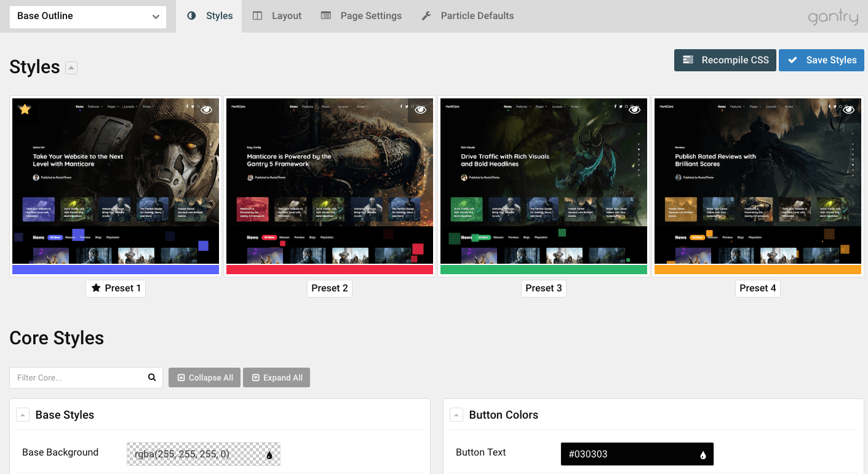Click the Styles tab half-circle icon
The image size is (868, 474).
coord(191,16)
